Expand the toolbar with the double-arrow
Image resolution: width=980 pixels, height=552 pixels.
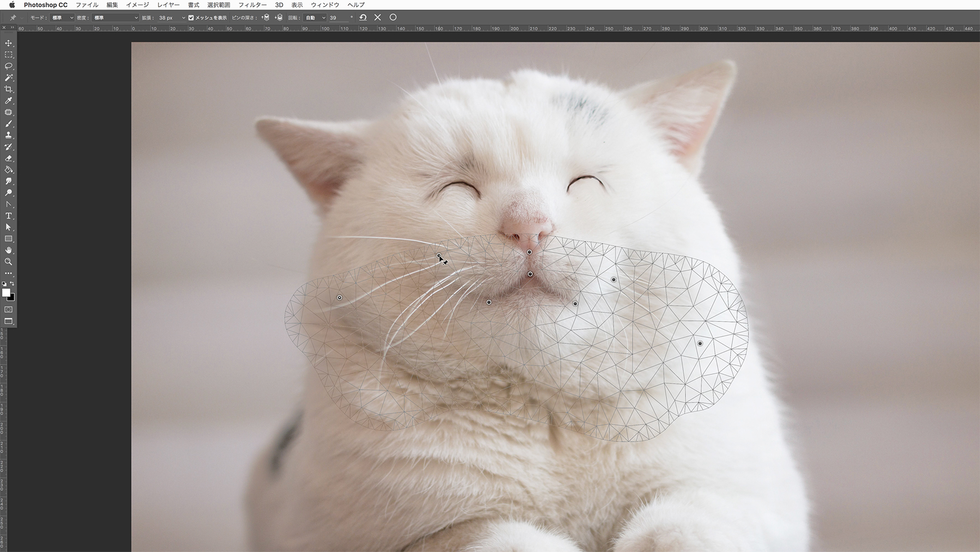pyautogui.click(x=11, y=28)
